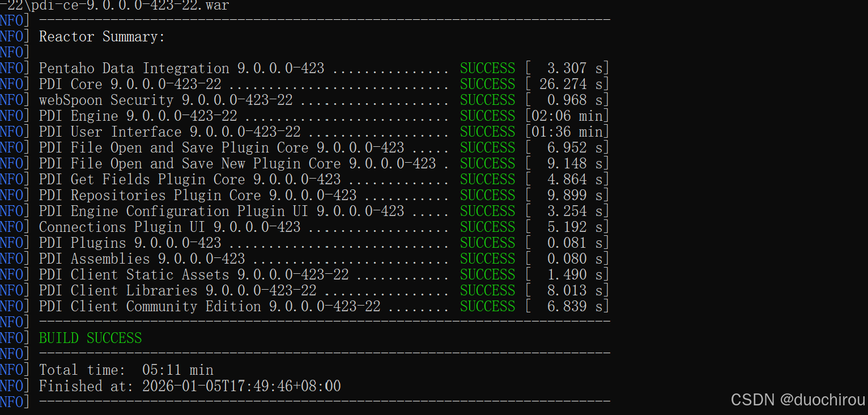The height and width of the screenshot is (415, 868).
Task: Click the '26.274 s' duration for PDI Core
Action: pyautogui.click(x=571, y=84)
